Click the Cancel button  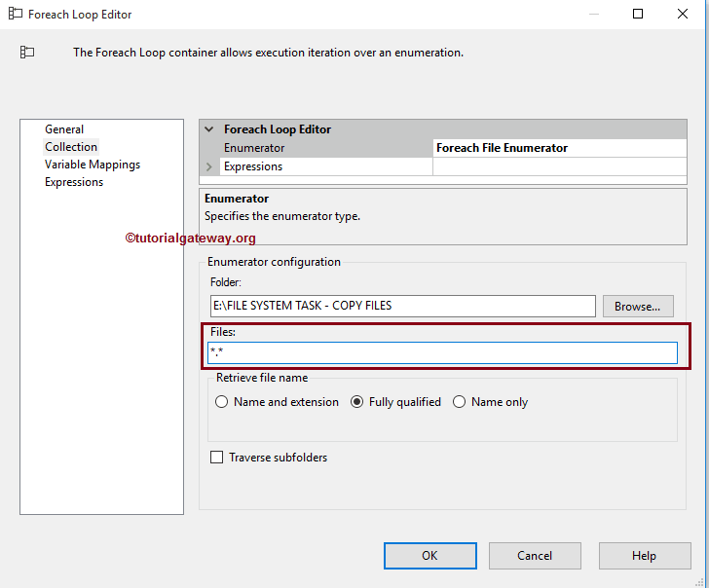[x=535, y=556]
